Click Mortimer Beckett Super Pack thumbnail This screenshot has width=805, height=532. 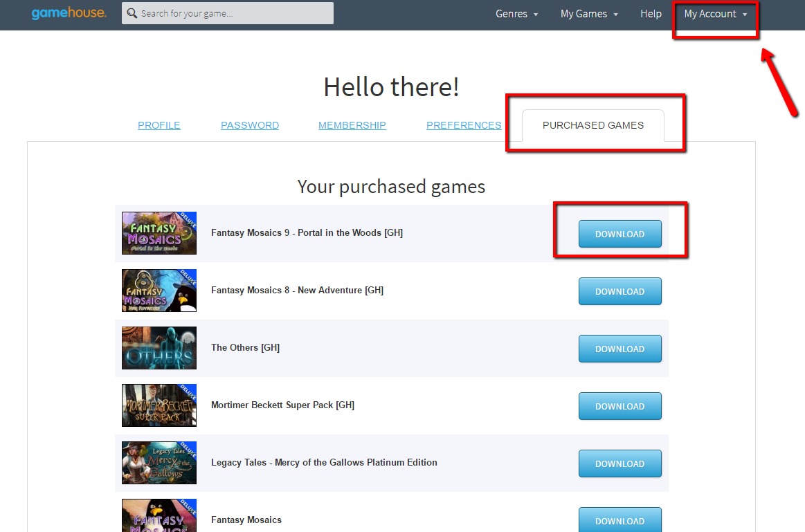point(159,405)
